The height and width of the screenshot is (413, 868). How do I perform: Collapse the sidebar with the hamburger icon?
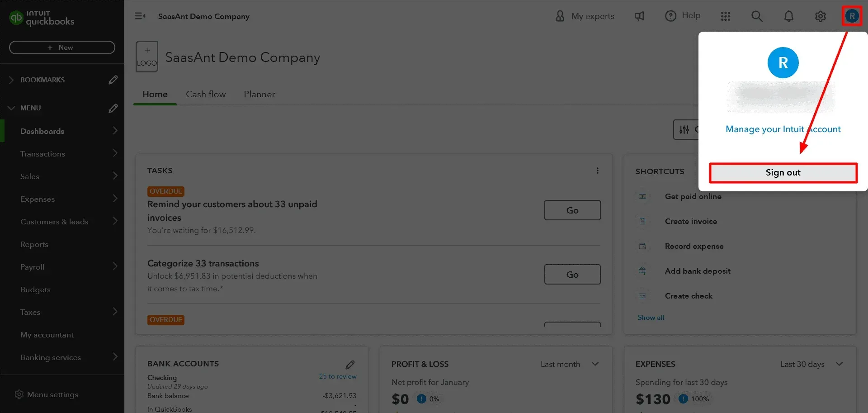click(x=140, y=16)
